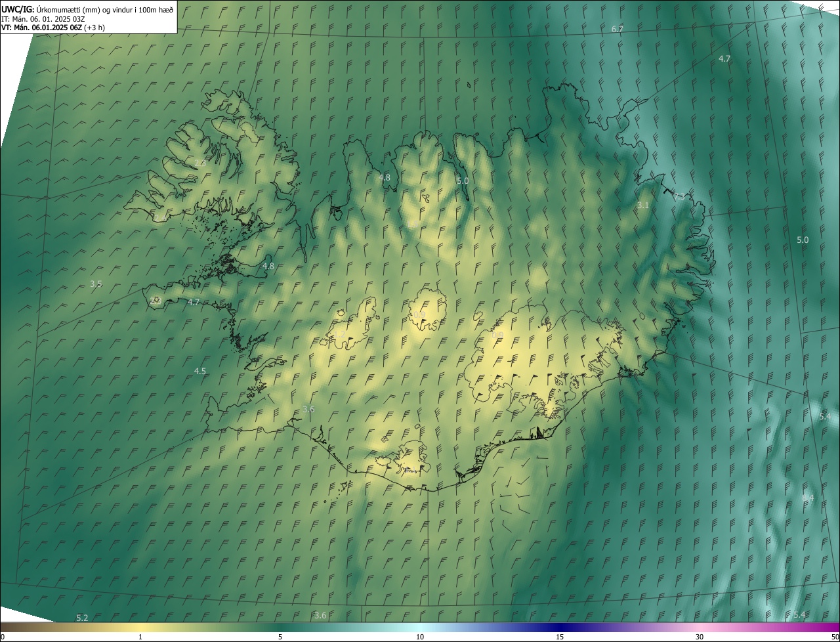The width and height of the screenshot is (840, 642).
Task: Click the 3.5 value over the sea
Action: click(96, 284)
